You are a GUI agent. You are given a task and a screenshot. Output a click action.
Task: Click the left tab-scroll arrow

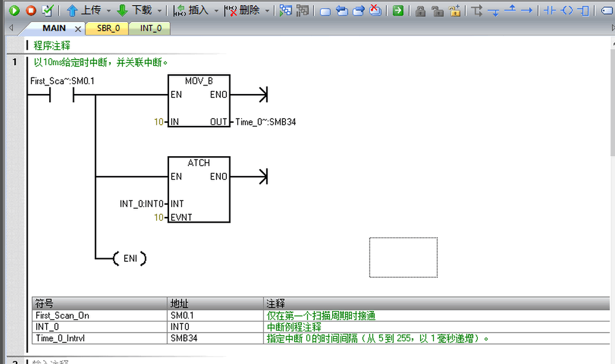point(11,28)
